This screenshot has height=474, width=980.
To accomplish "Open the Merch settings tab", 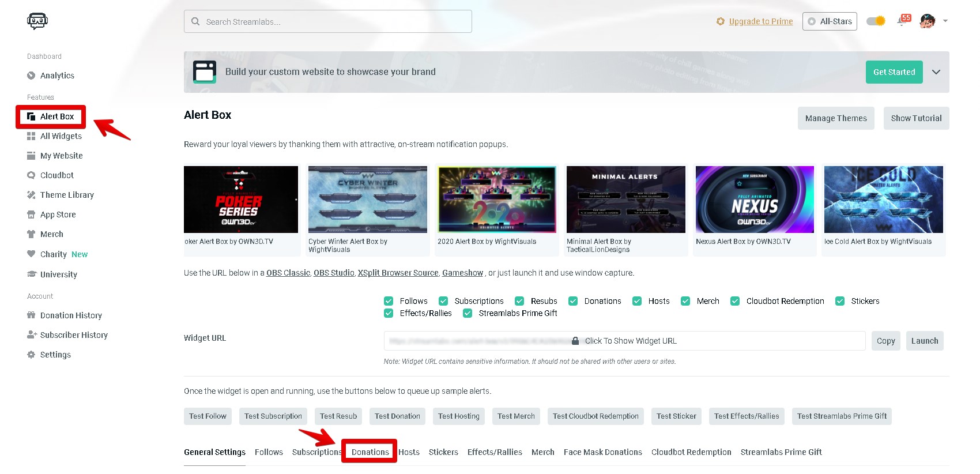I will coord(543,452).
